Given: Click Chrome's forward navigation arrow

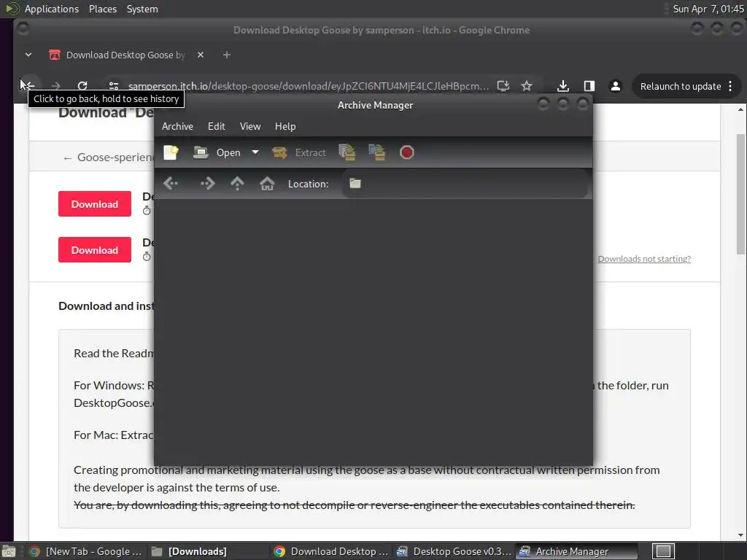Looking at the screenshot, I should pos(55,86).
